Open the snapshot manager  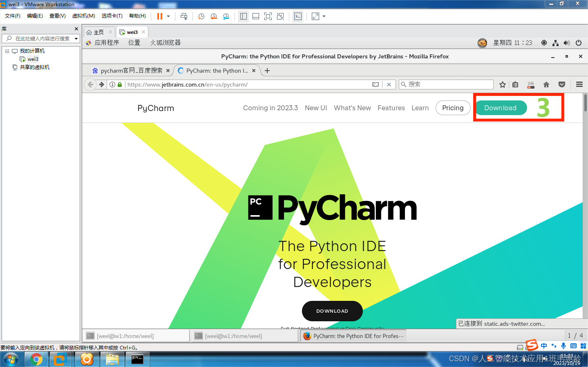point(226,16)
